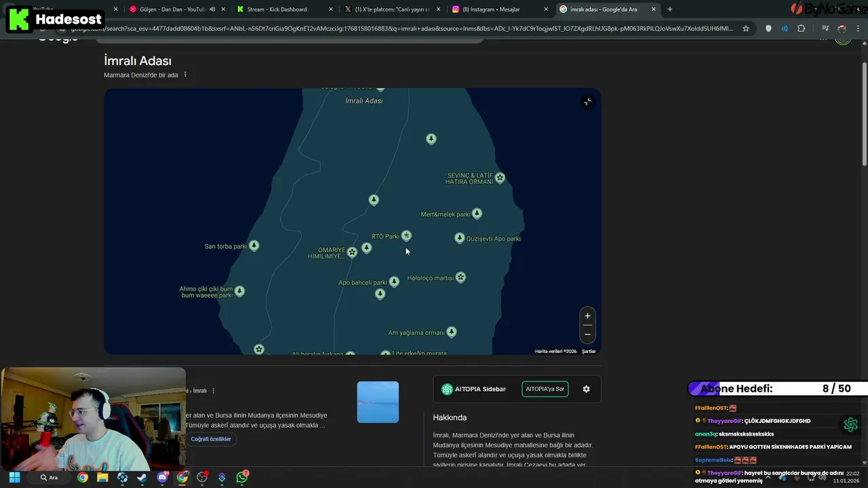The width and height of the screenshot is (868, 488).
Task: Mute the Gülşen YouTube tab audio icon
Action: (x=212, y=9)
